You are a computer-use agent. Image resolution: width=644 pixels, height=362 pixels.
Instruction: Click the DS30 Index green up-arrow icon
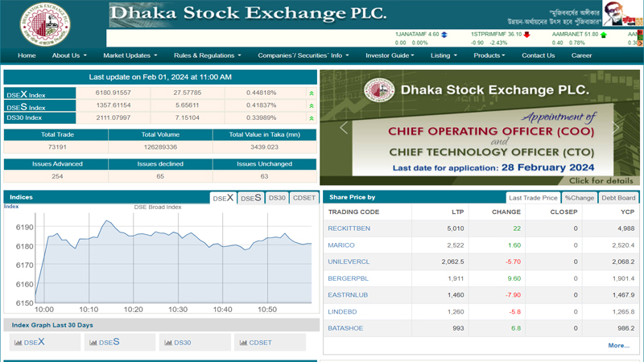[x=312, y=117]
